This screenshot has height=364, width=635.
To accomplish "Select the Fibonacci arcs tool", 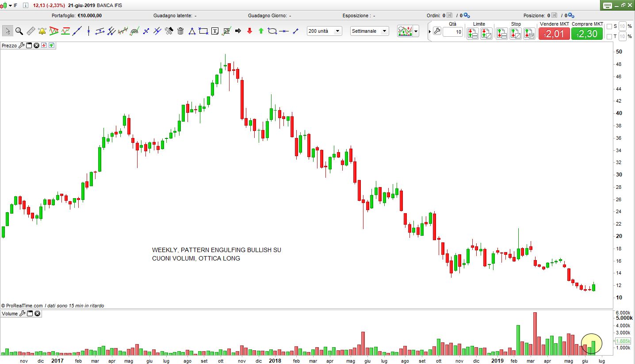I will (x=134, y=31).
